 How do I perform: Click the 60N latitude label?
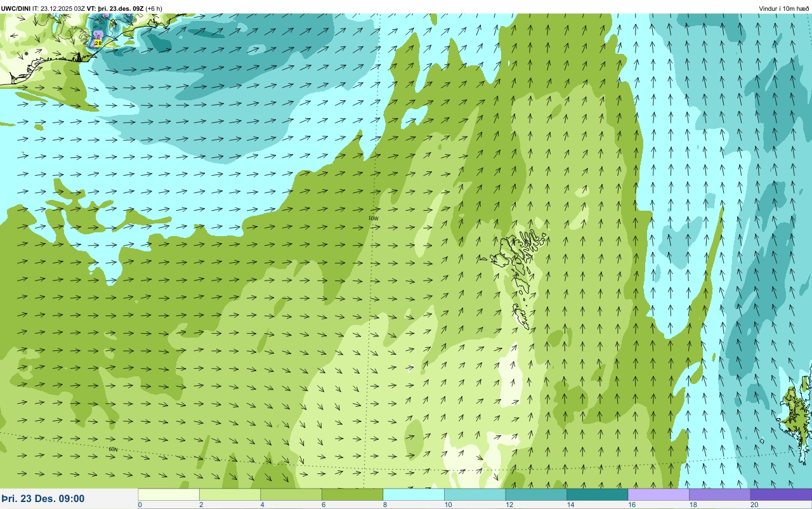pyautogui.click(x=113, y=449)
